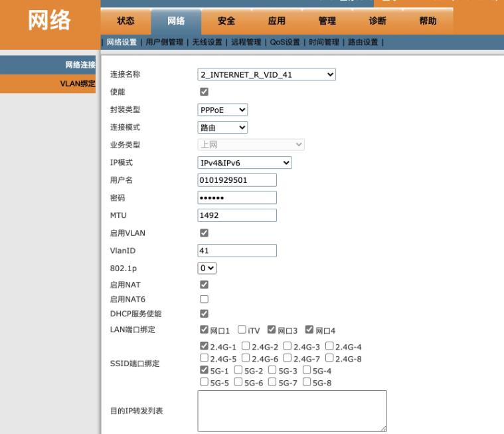504x434 pixels.
Task: Check the iTV LAN port binding
Action: (x=242, y=330)
